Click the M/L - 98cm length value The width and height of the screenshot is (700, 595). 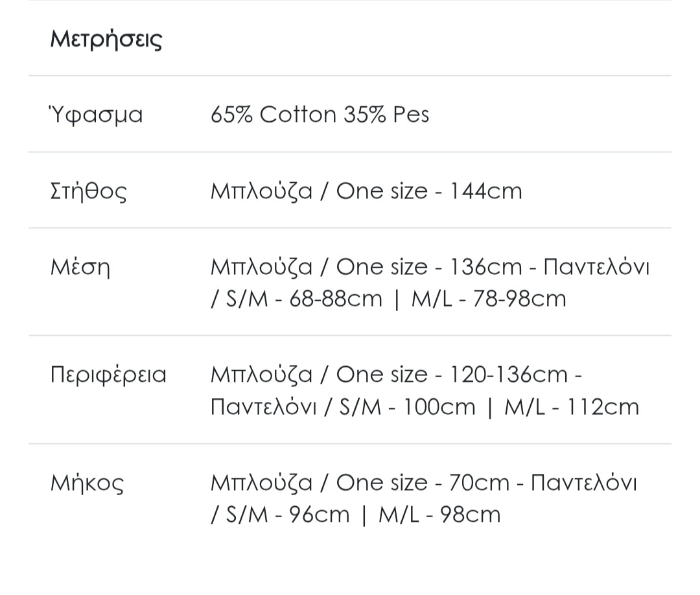coord(439,515)
